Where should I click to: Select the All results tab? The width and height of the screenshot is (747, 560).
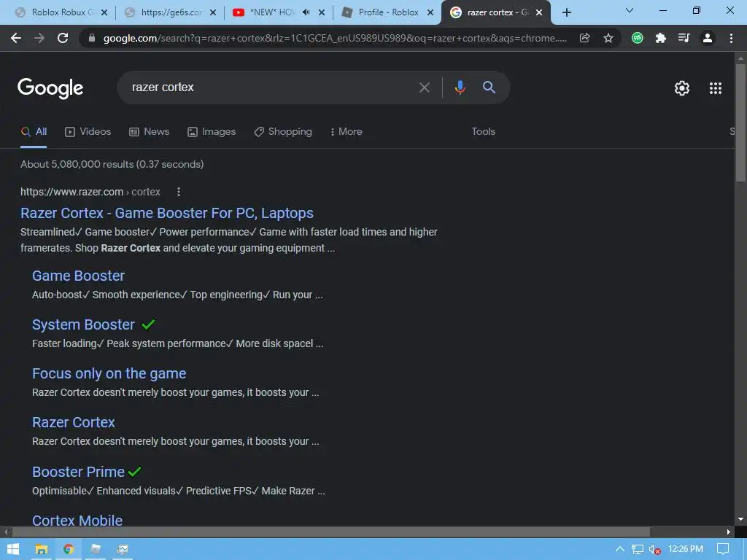click(x=34, y=131)
